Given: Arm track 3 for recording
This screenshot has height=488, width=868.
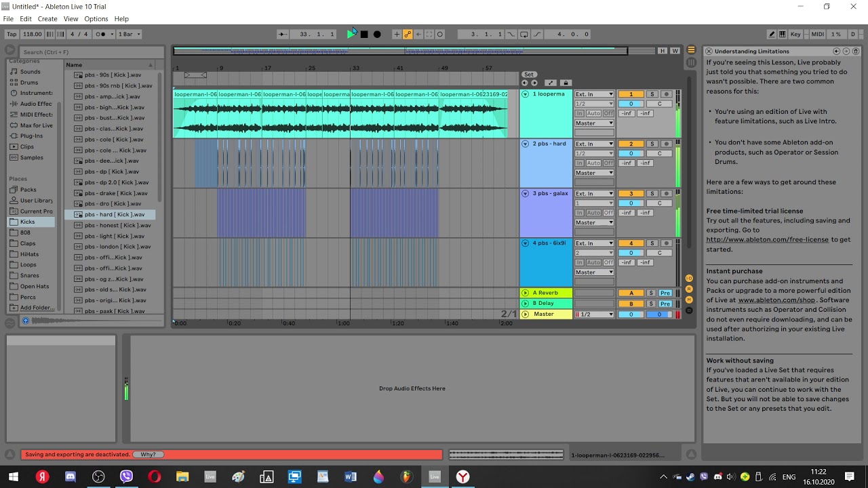Looking at the screenshot, I should 666,194.
